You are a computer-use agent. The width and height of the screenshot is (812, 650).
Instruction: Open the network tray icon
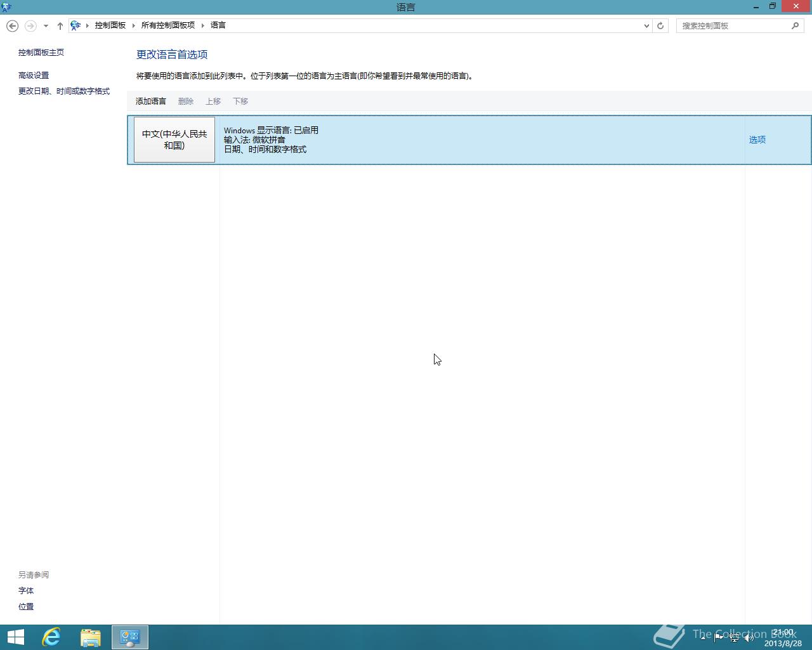click(734, 638)
